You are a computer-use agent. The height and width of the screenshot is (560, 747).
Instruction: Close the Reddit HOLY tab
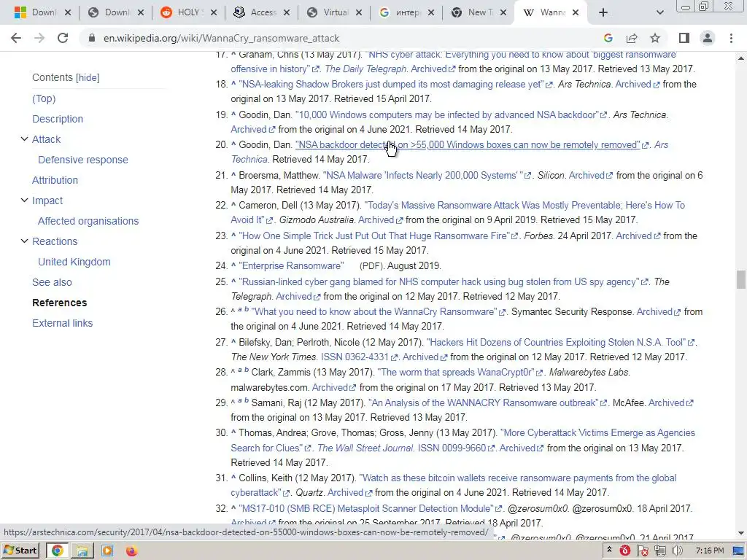214,13
